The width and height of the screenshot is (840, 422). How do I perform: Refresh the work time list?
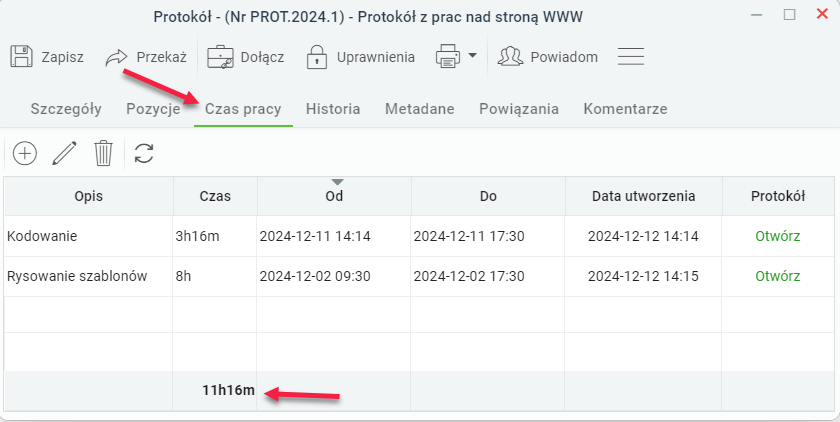coord(144,153)
